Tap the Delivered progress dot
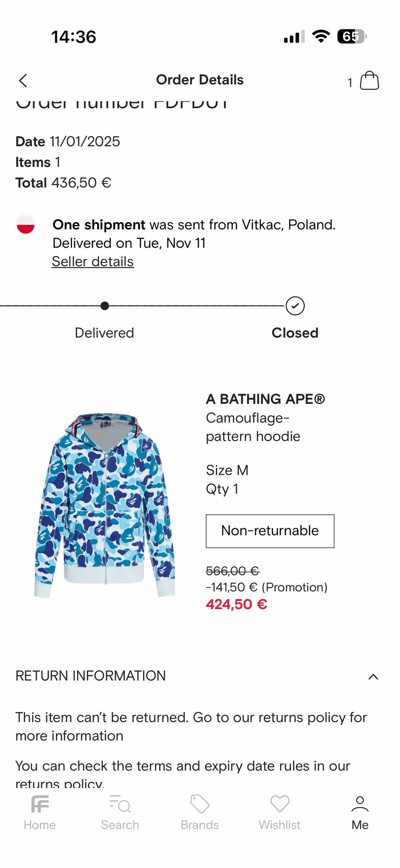400x868 pixels. (105, 306)
